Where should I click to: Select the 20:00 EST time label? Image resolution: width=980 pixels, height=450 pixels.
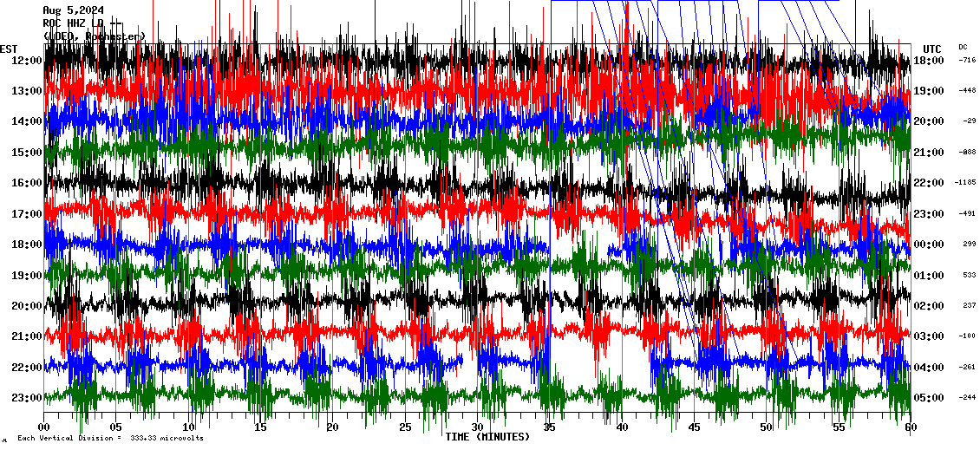point(26,306)
